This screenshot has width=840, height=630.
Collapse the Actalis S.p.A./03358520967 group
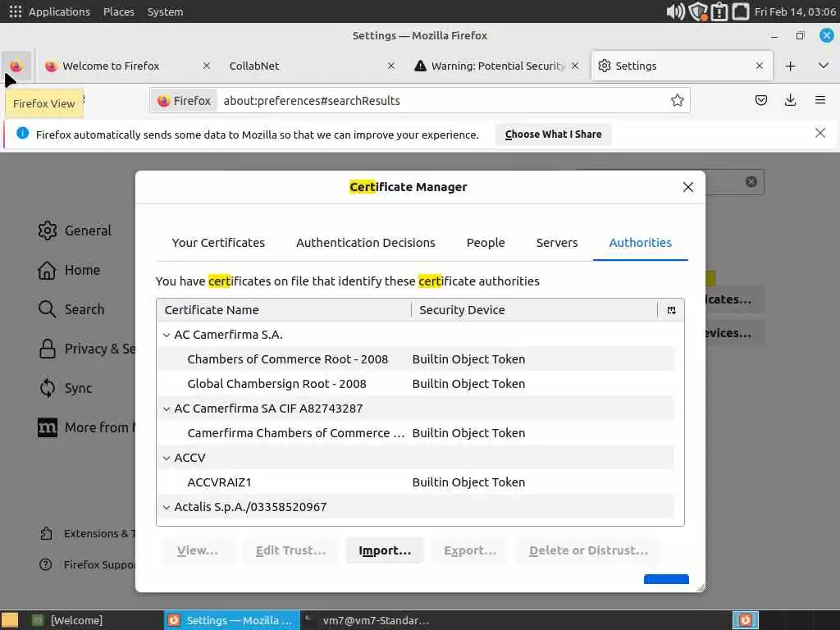click(x=167, y=507)
